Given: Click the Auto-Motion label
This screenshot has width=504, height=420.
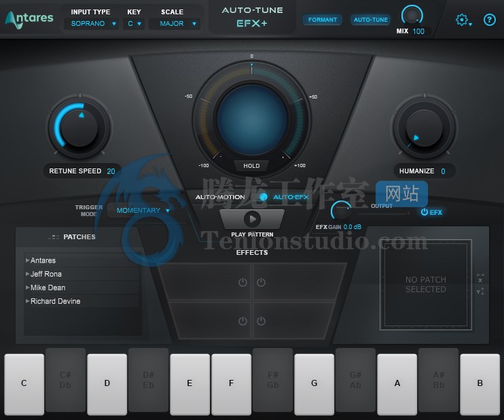Looking at the screenshot, I should (220, 197).
